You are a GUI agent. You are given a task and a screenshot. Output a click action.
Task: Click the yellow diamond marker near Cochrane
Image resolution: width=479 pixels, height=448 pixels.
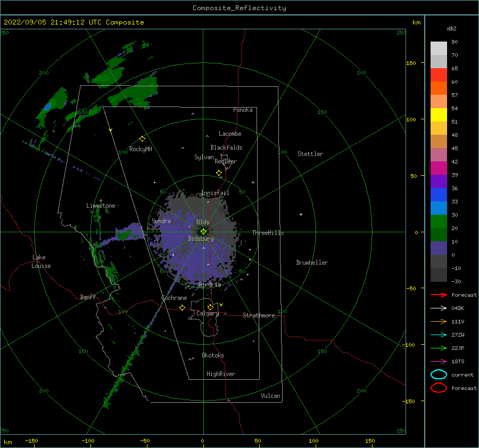click(183, 307)
